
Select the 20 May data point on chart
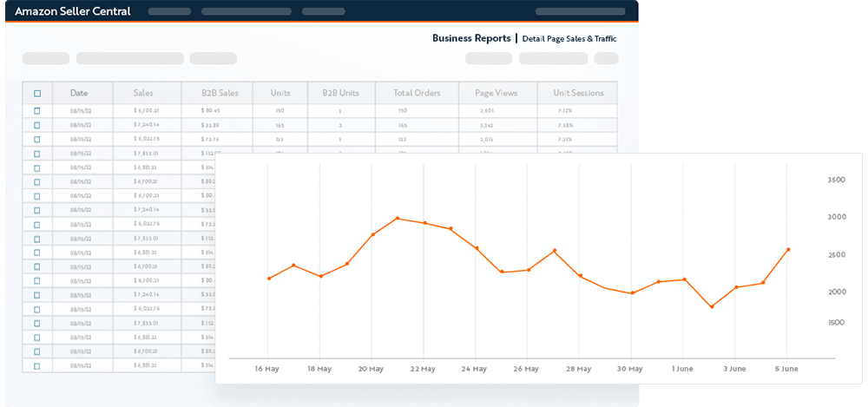(373, 234)
